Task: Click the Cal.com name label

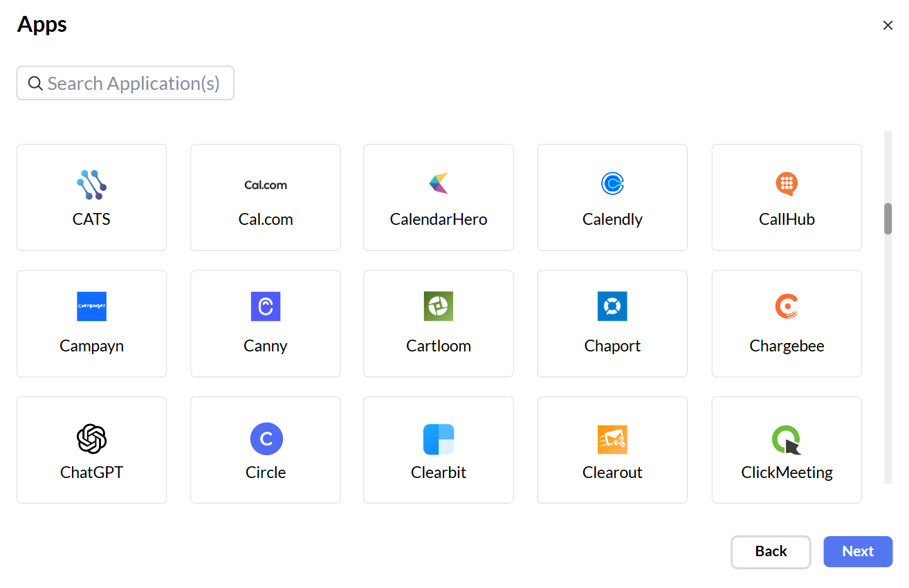Action: click(266, 219)
